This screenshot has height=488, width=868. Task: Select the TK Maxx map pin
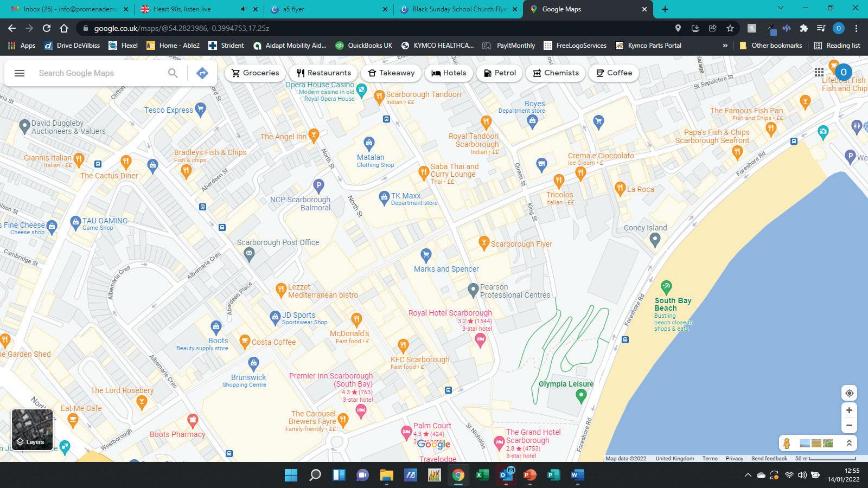pos(384,198)
